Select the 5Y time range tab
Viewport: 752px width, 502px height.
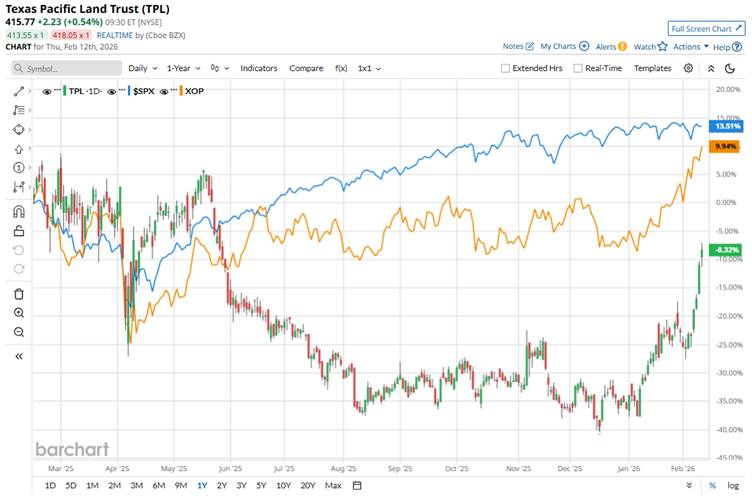click(261, 486)
